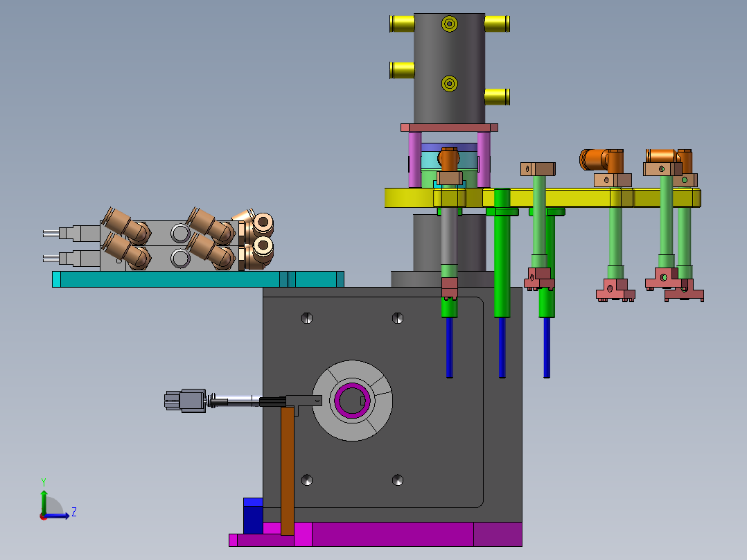Select the right magenta support pillar
747x560 pixels.
click(x=484, y=159)
